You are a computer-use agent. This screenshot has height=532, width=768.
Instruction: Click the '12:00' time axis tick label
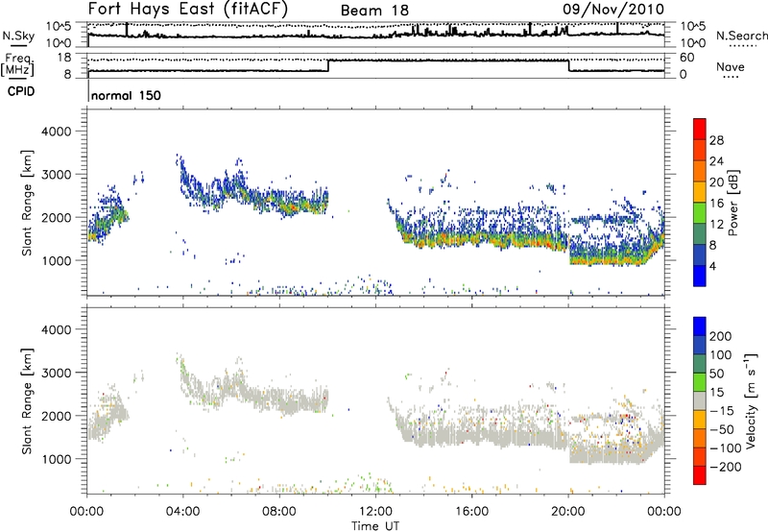(x=375, y=512)
